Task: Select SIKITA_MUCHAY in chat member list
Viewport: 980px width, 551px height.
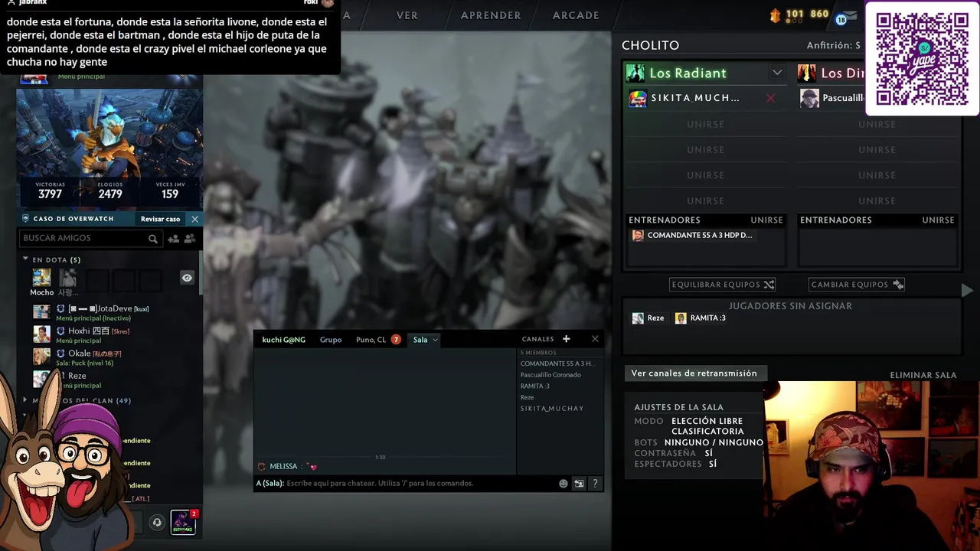Action: pos(552,409)
